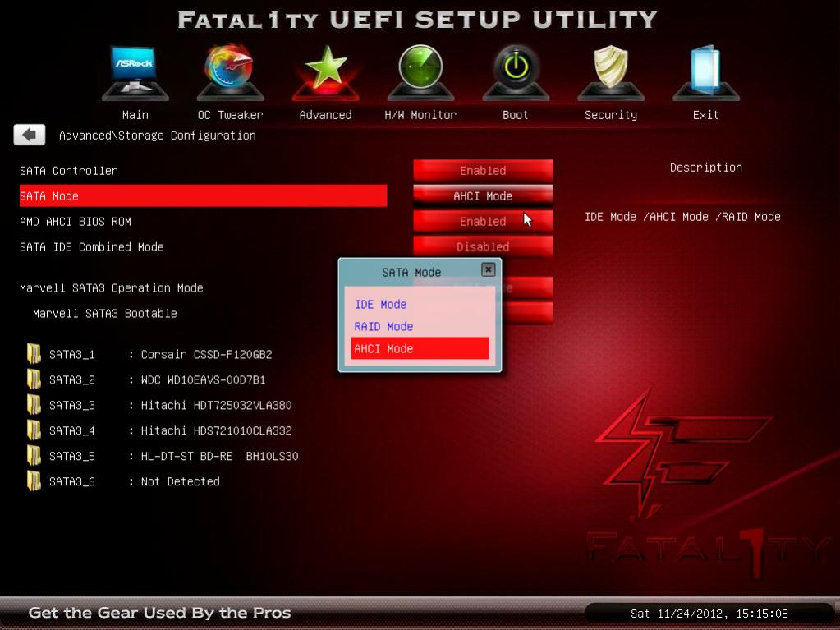Open the HL-DT-ST BD-RE BH10LS30 entry
840x630 pixels.
pos(219,456)
